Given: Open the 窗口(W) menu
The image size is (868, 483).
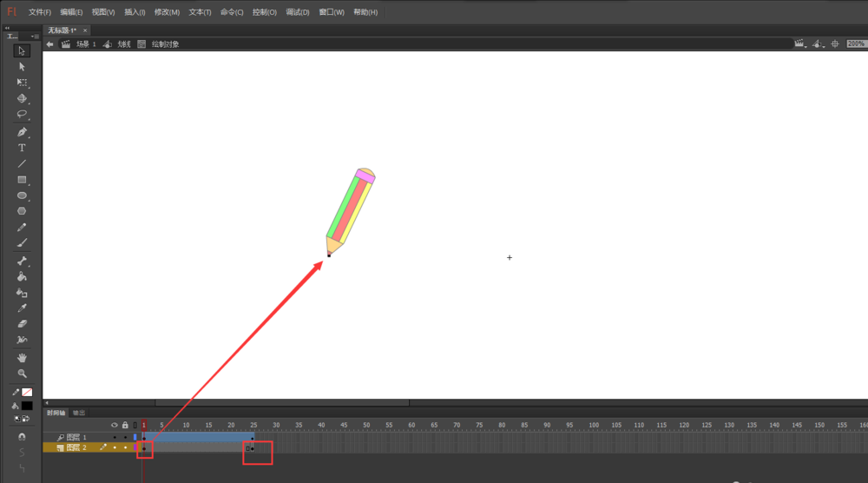Looking at the screenshot, I should click(x=331, y=12).
